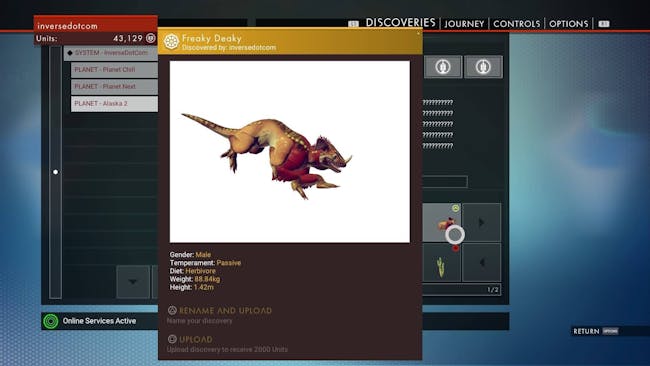
Task: Click the vertical scrollbar handle dot
Action: pyautogui.click(x=56, y=172)
